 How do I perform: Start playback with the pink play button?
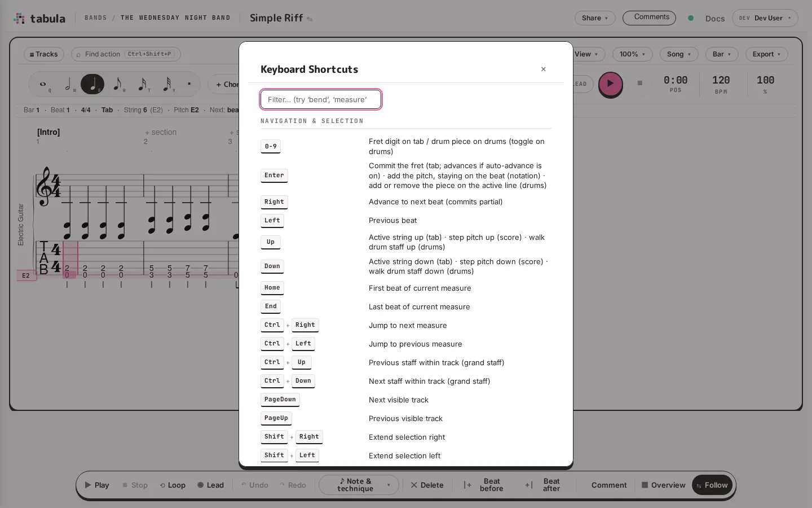[610, 84]
